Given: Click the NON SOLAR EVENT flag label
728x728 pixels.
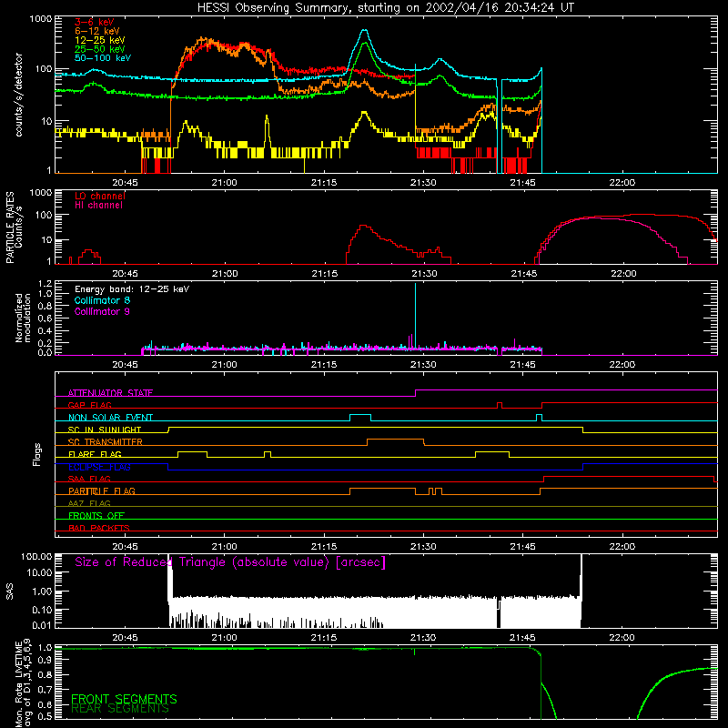Looking at the screenshot, I should [110, 418].
